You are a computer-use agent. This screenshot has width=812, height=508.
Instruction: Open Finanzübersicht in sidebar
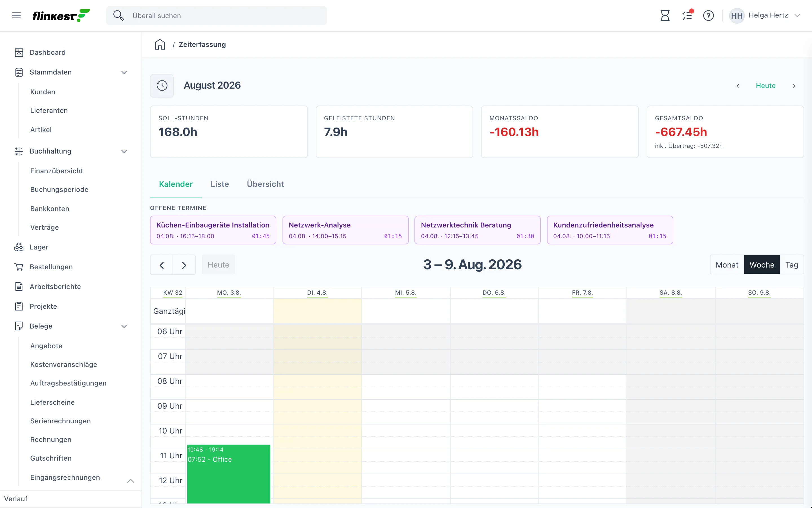pos(57,171)
